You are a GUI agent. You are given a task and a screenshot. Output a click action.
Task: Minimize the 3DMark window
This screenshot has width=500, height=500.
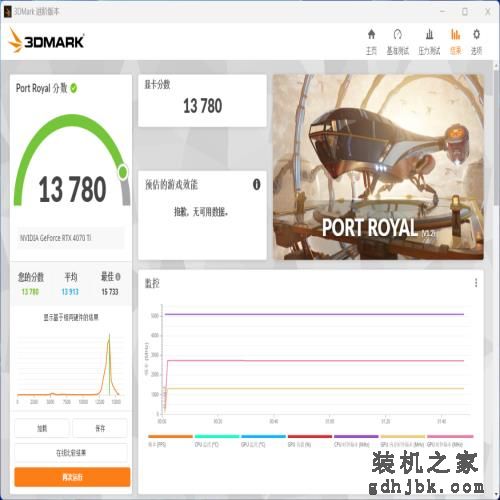(443, 12)
